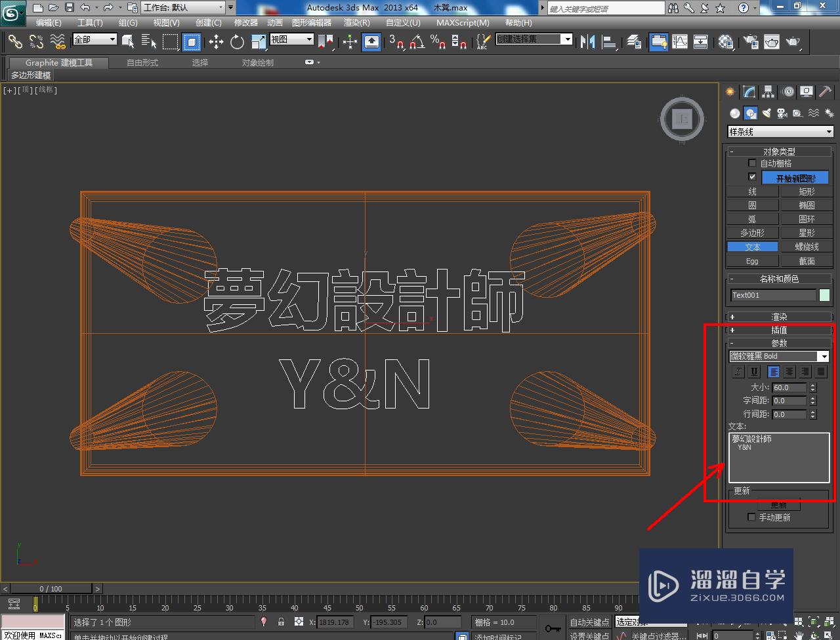This screenshot has height=640, width=840.
Task: Open the 编辑(E) menu
Action: point(49,22)
